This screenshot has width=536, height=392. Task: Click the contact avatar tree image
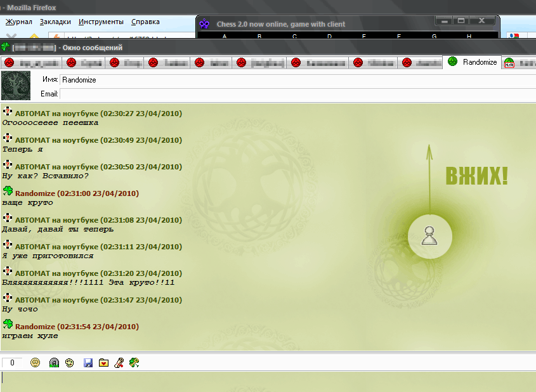point(16,86)
